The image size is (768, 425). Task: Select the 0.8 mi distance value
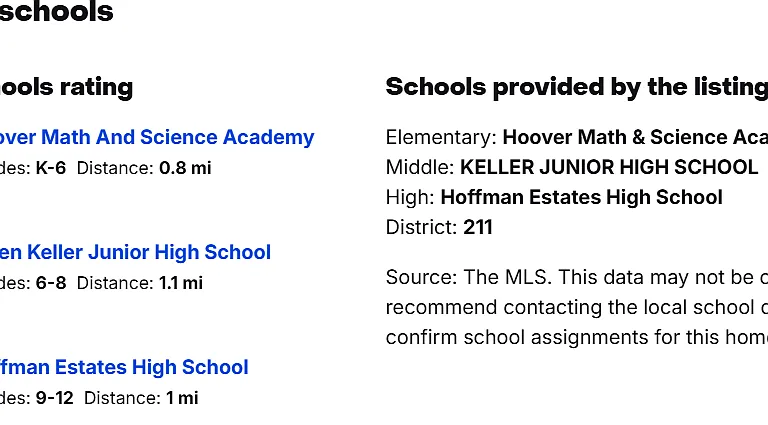click(x=185, y=168)
